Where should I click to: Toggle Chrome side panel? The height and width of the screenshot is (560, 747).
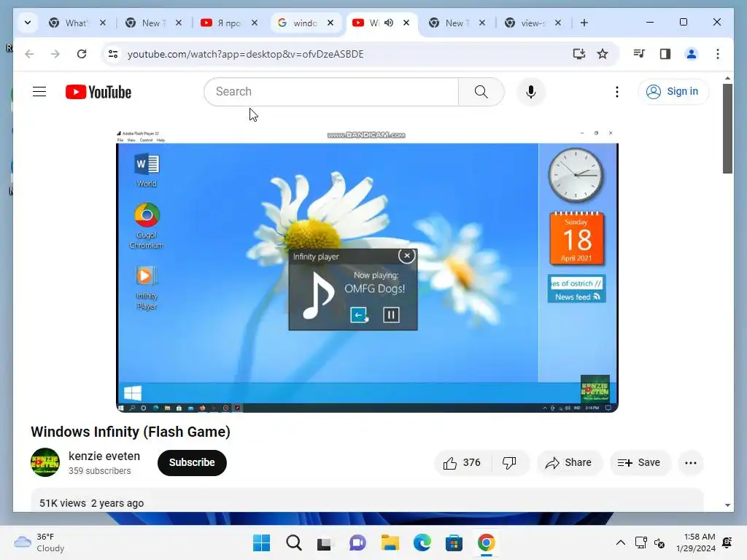point(665,54)
